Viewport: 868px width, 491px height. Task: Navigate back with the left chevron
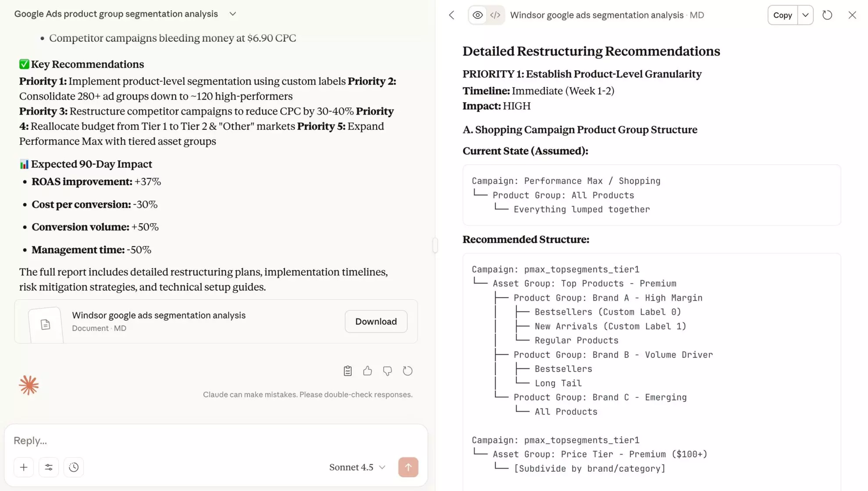pos(451,15)
